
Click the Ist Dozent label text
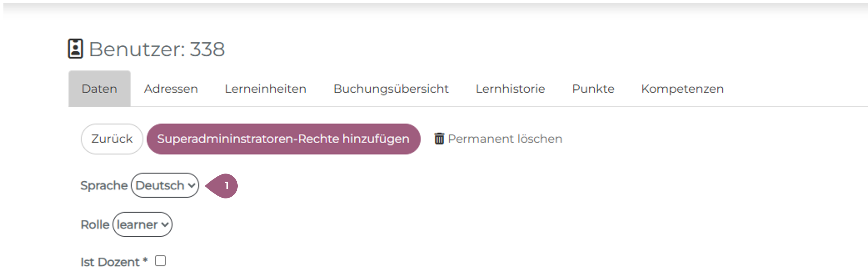(x=110, y=262)
